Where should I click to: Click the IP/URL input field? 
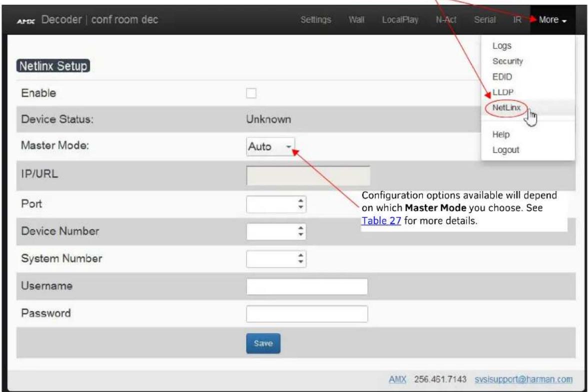[x=308, y=175]
